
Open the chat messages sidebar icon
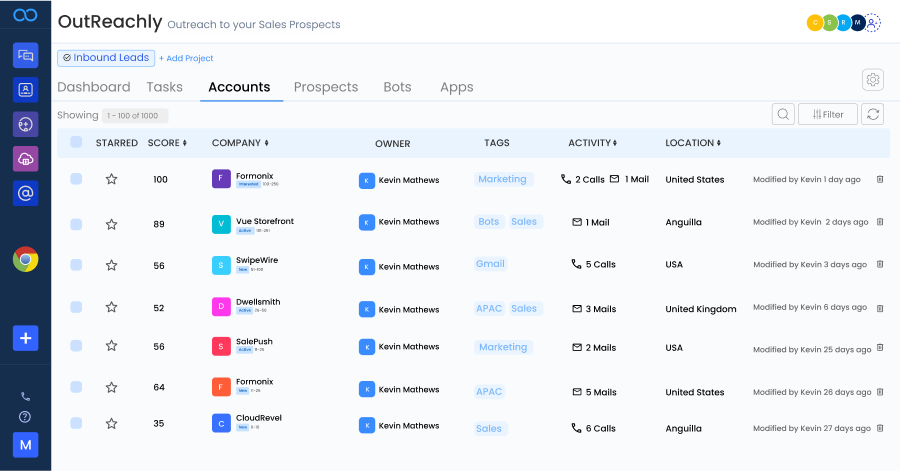pos(25,55)
